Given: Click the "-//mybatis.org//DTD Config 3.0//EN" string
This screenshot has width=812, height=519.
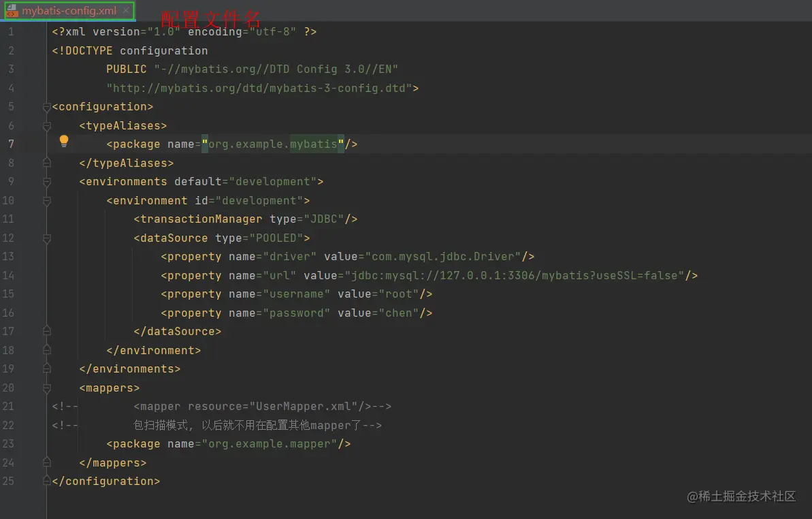Looking at the screenshot, I should click(x=276, y=69).
